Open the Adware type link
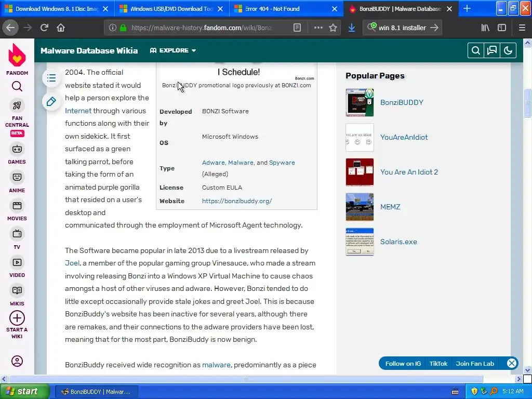 pos(214,163)
